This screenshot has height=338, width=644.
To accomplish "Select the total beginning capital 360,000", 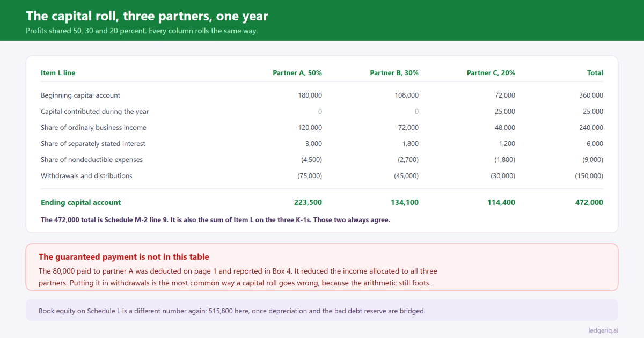I will click(591, 95).
